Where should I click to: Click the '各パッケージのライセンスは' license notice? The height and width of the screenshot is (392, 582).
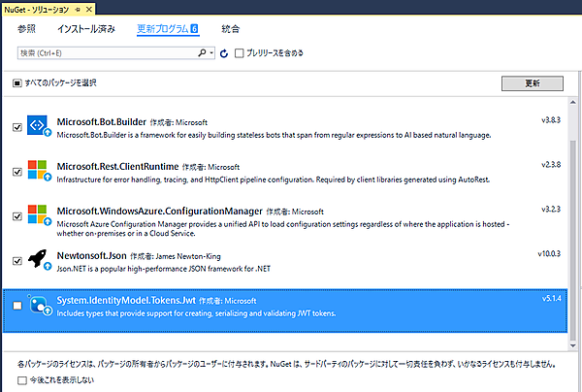tap(286, 365)
